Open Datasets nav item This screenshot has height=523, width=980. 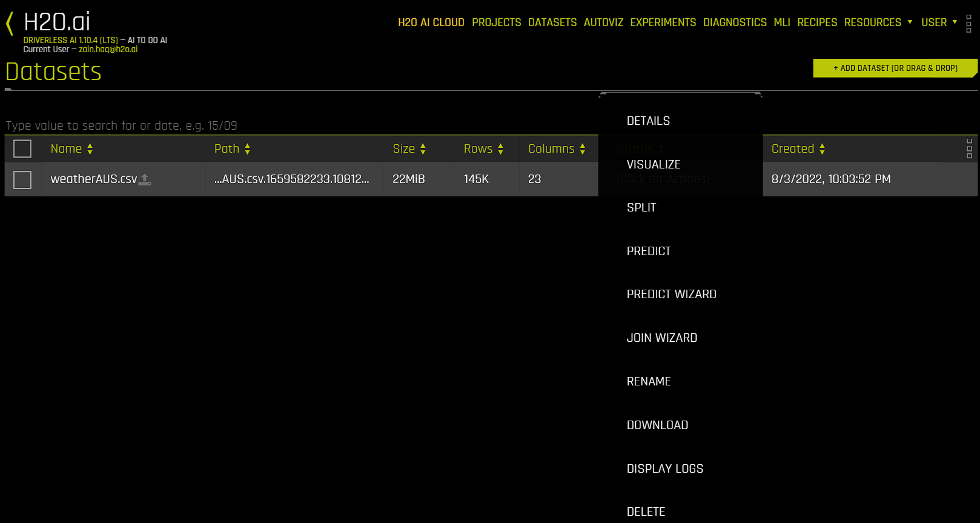pos(552,22)
